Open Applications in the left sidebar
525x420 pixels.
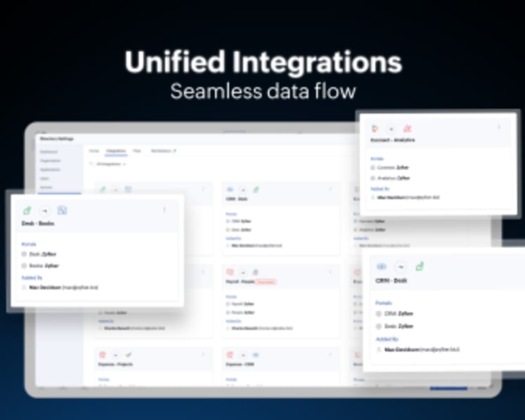50,170
